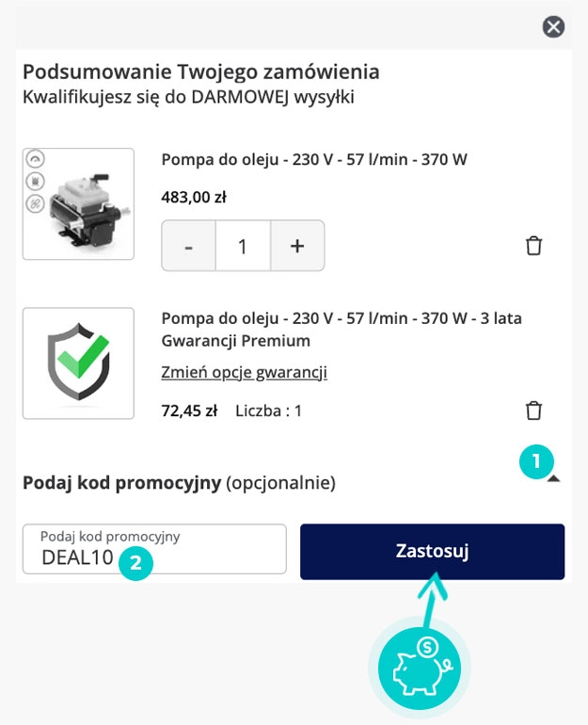Click the teal step 2 badge
This screenshot has height=725, width=588.
[x=136, y=563]
